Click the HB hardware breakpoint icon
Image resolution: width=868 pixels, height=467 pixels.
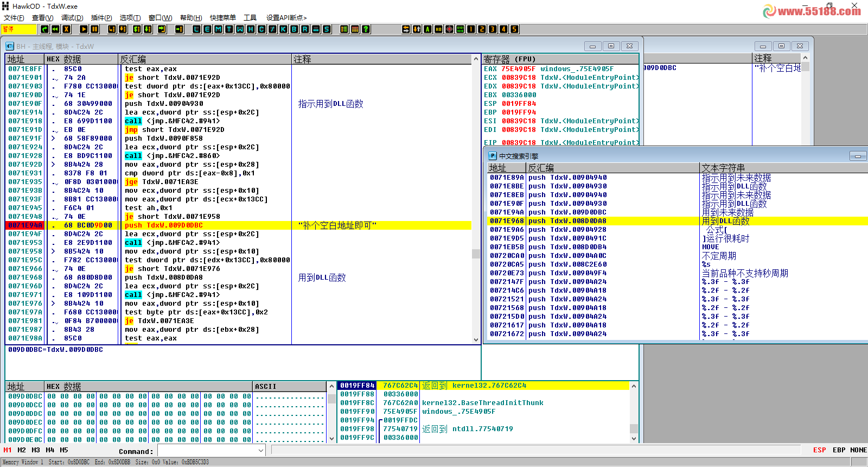(x=439, y=29)
